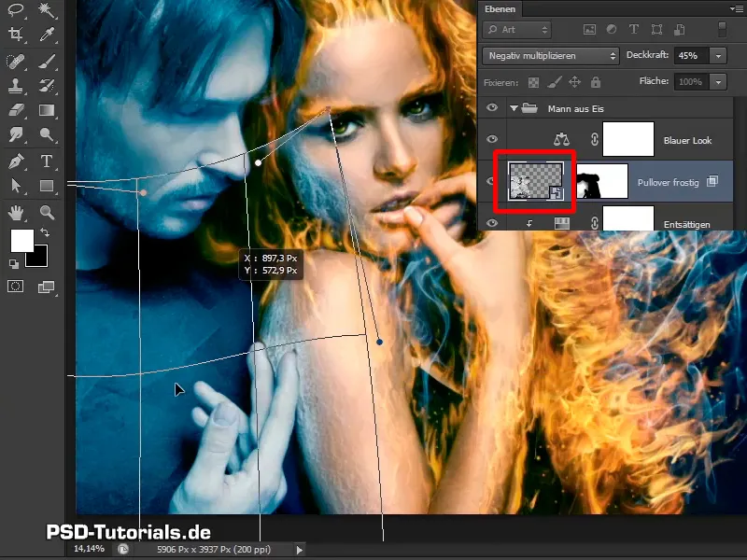
Task: Select the Pen tool
Action: coord(16,161)
